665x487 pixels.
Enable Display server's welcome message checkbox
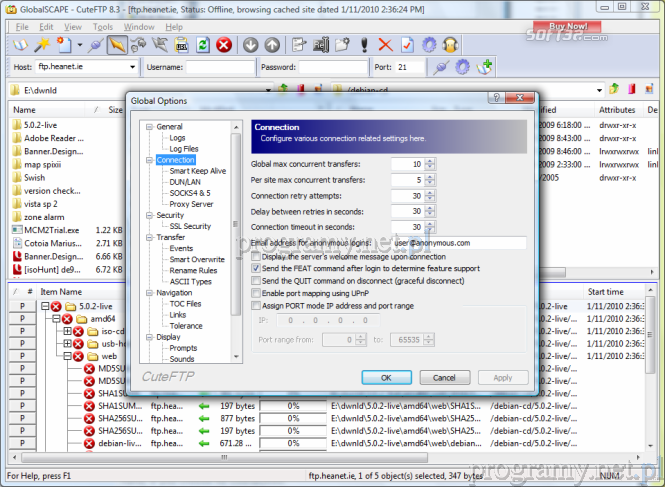(x=256, y=256)
